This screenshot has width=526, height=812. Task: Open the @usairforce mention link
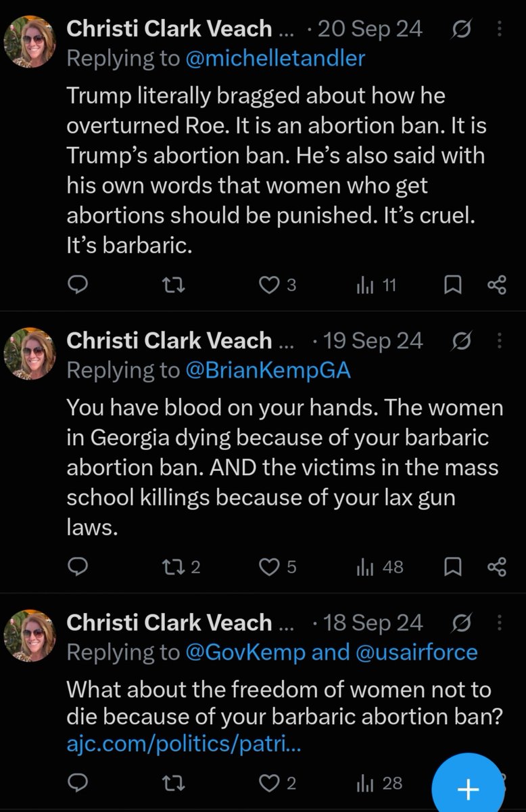tap(414, 652)
